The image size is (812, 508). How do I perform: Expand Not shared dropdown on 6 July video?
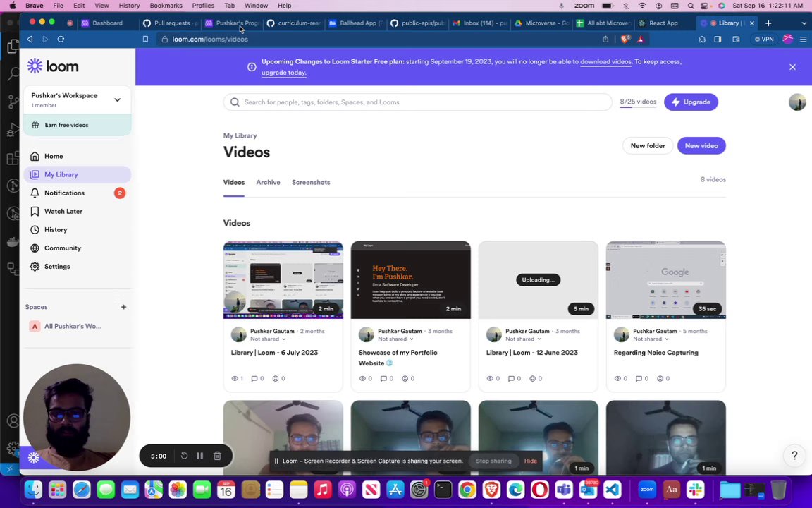coord(269,339)
